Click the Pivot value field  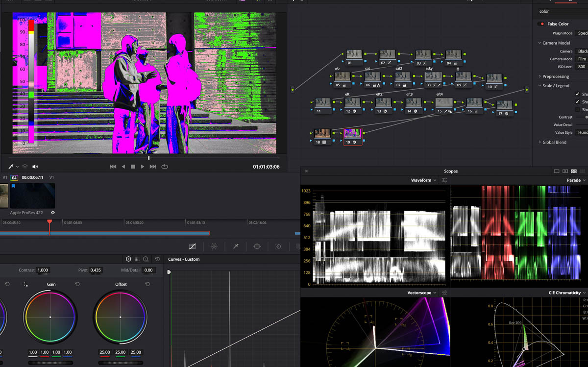pyautogui.click(x=96, y=270)
